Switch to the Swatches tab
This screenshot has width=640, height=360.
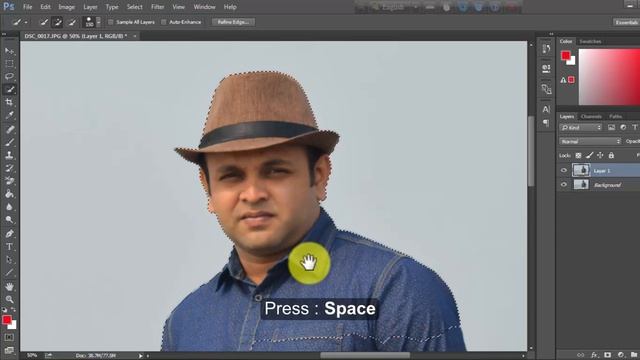coord(590,41)
